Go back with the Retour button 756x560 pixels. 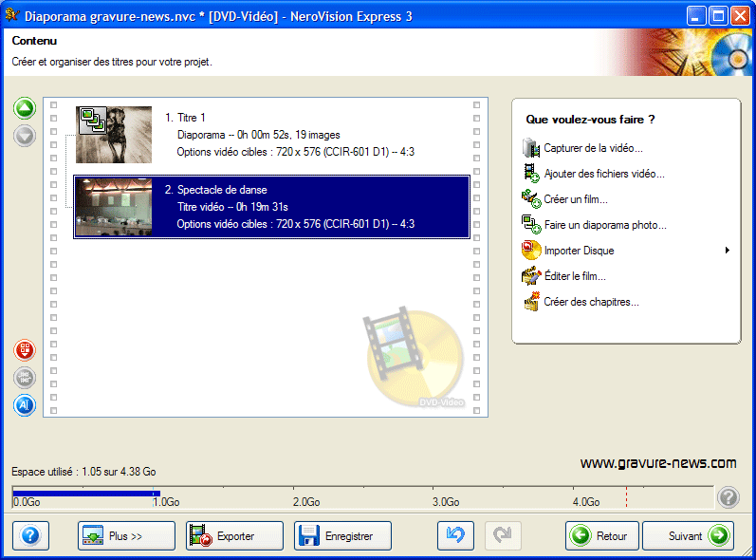coord(602,535)
